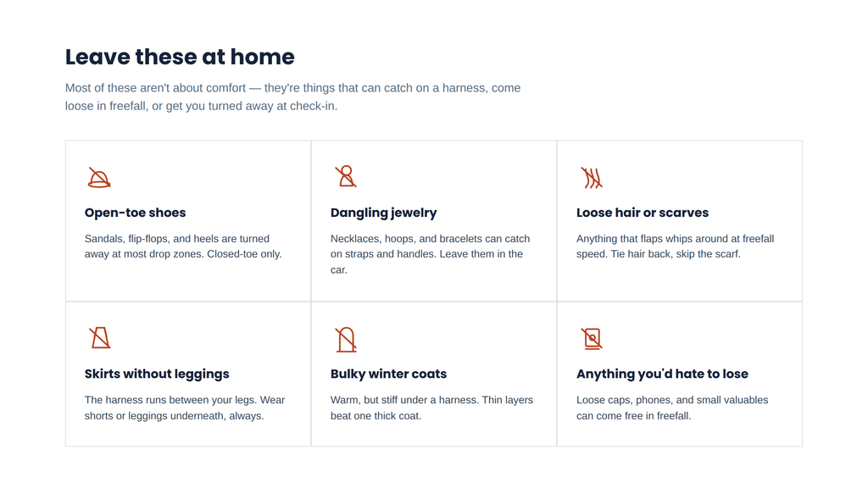868x488 pixels.
Task: Click the crossed-out jewelry pendant icon
Action: [346, 176]
